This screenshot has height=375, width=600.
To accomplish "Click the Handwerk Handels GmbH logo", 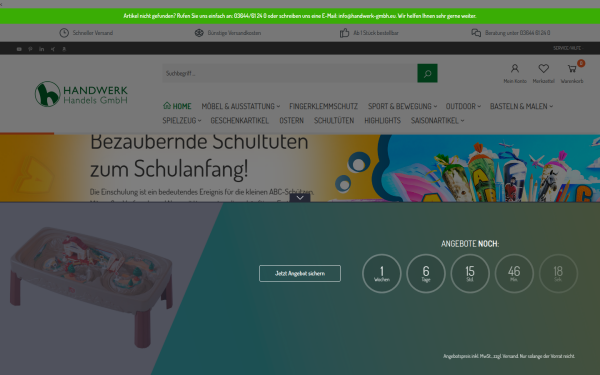I will coord(81,94).
